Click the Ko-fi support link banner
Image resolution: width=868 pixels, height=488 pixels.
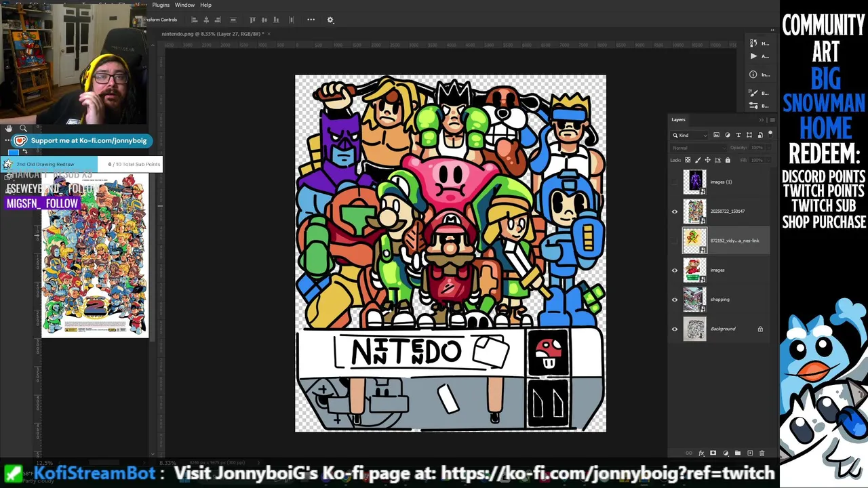coord(81,140)
